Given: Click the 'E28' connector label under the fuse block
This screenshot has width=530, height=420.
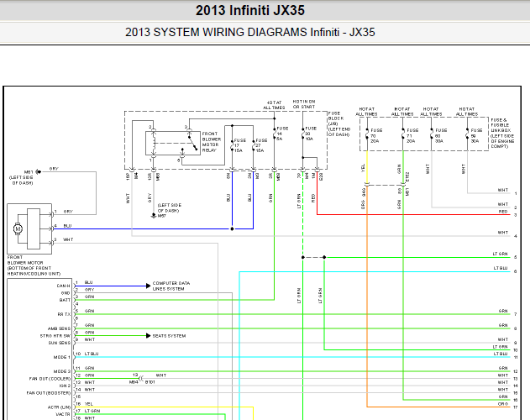Looking at the screenshot, I should (320, 176).
